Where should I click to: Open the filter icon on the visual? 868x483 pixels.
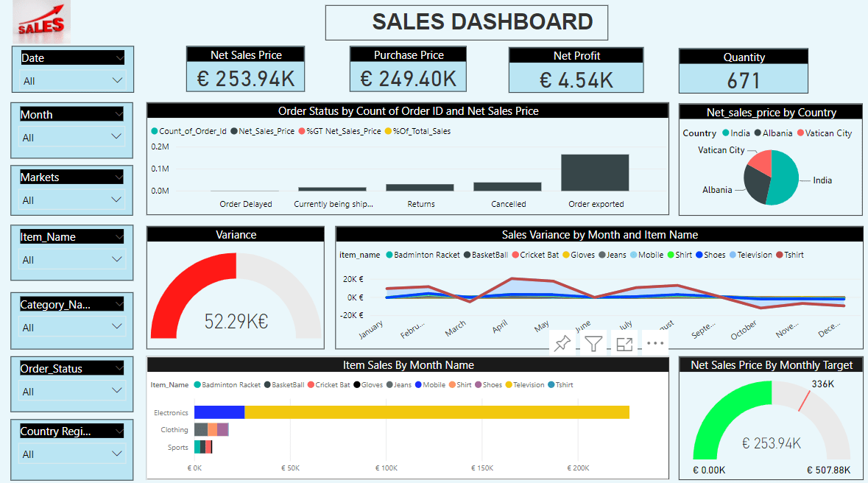click(593, 344)
